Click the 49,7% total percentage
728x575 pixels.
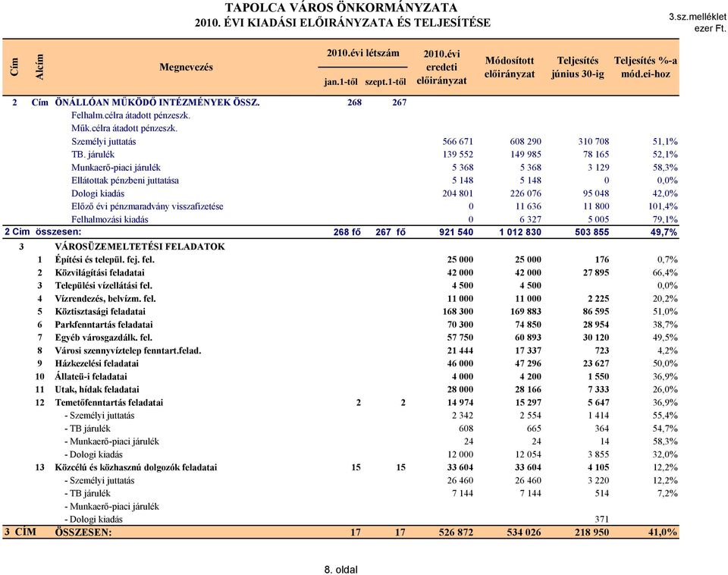point(664,232)
